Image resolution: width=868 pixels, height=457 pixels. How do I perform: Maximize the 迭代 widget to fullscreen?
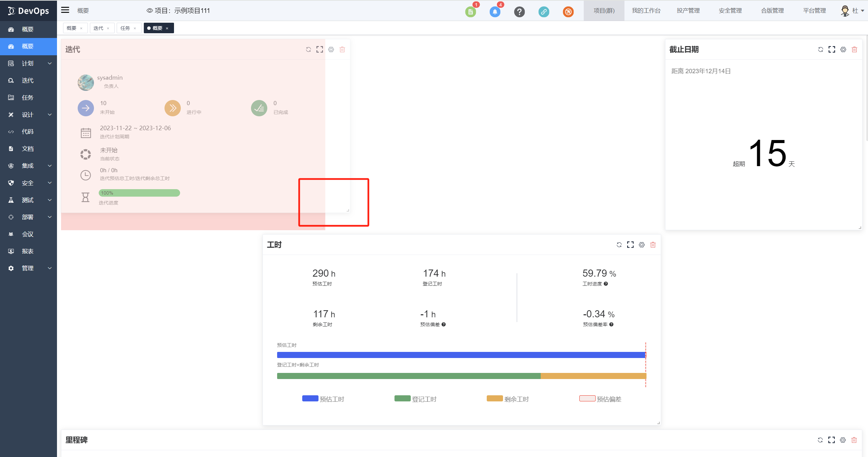[320, 49]
